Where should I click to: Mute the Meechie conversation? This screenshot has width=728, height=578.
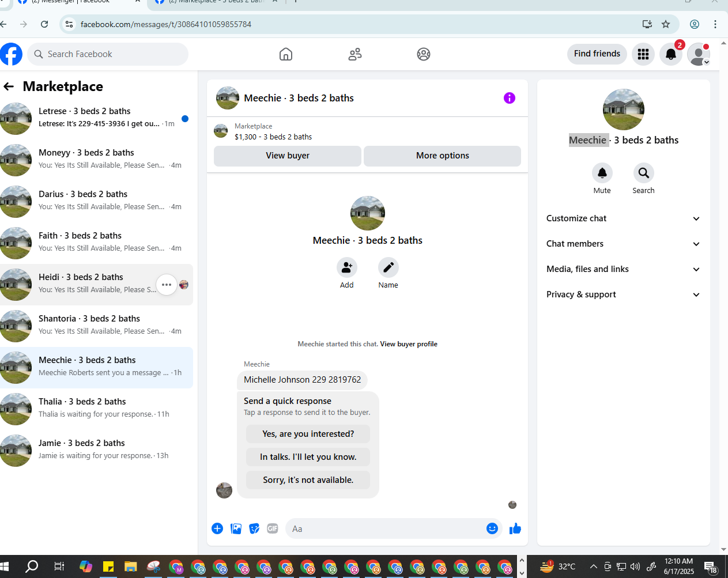point(602,173)
